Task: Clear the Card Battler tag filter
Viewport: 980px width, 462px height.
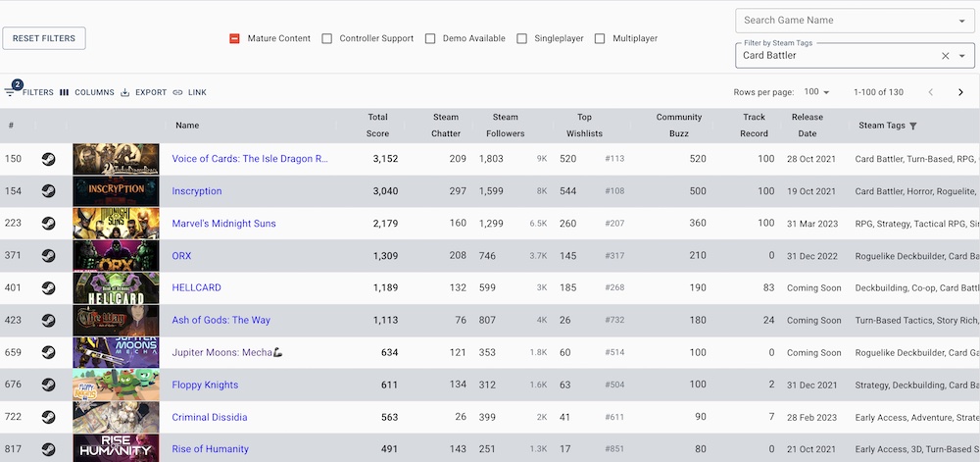Action: (946, 56)
